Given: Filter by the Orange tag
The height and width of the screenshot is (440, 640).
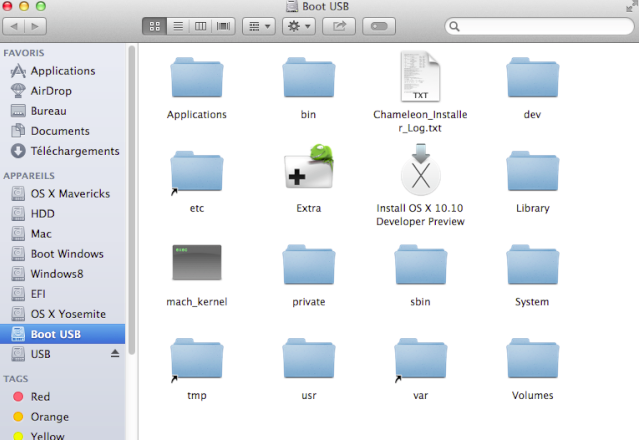Looking at the screenshot, I should (x=62, y=417).
